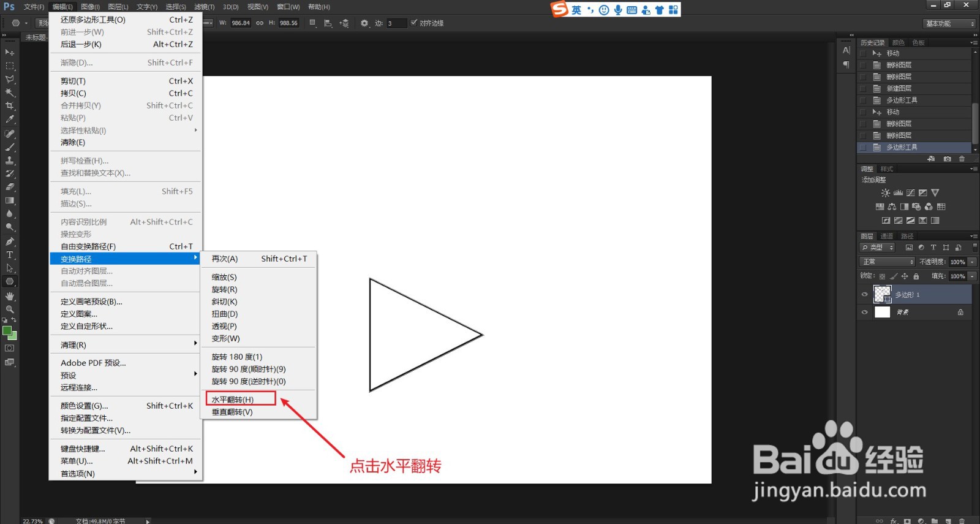Toggle lock transparent pixels button
980x524 pixels.
coord(882,276)
